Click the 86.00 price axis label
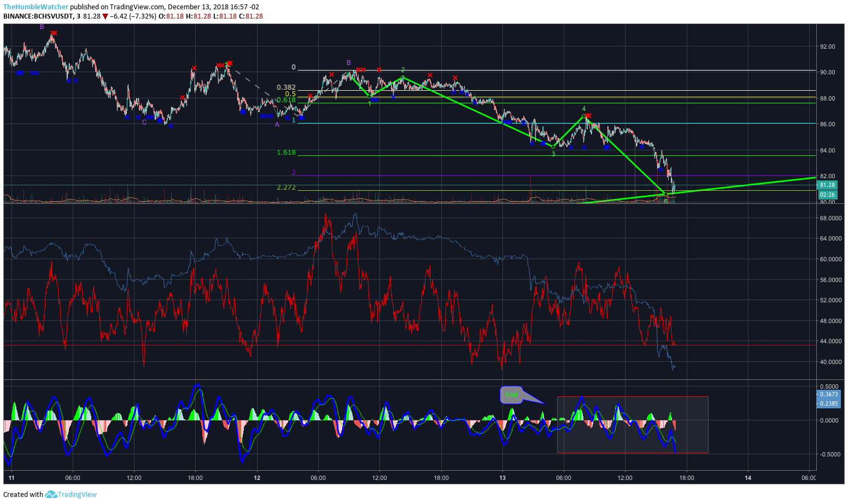The image size is (848, 504). (827, 124)
